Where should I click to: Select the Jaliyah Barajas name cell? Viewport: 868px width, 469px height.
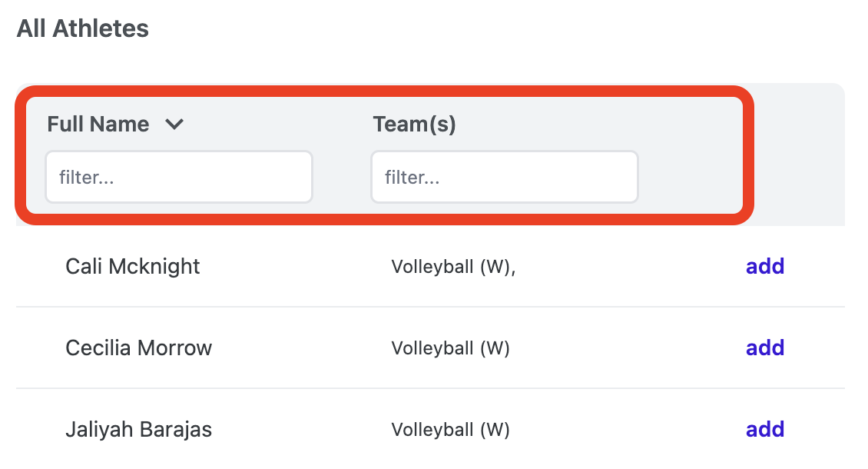pyautogui.click(x=139, y=430)
